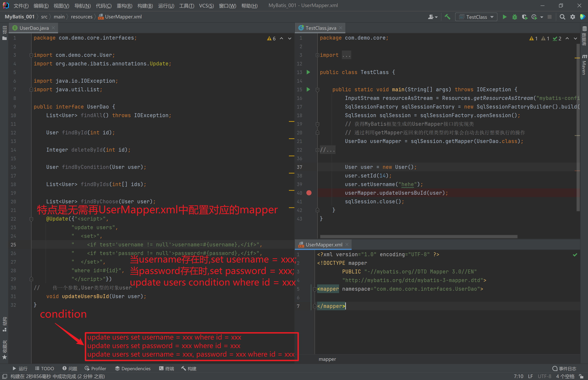Toggle read-only lock icon in status bar
The height and width of the screenshot is (380, 588).
click(581, 376)
